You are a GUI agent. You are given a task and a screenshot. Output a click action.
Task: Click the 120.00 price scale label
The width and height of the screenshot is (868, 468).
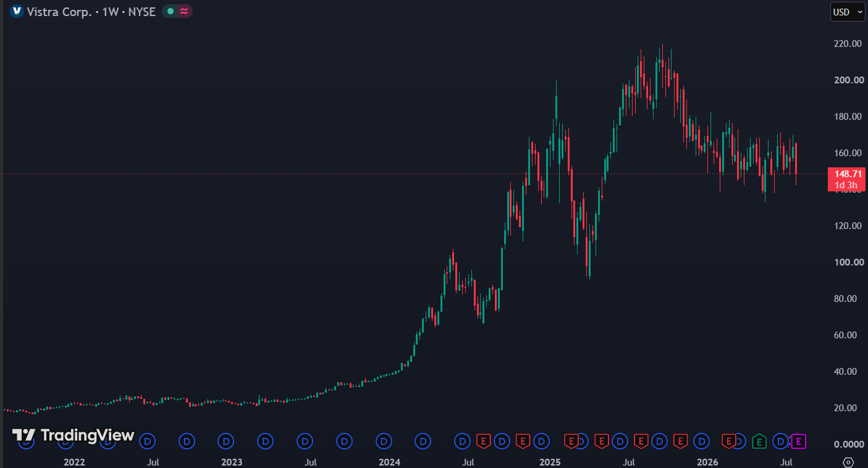848,226
